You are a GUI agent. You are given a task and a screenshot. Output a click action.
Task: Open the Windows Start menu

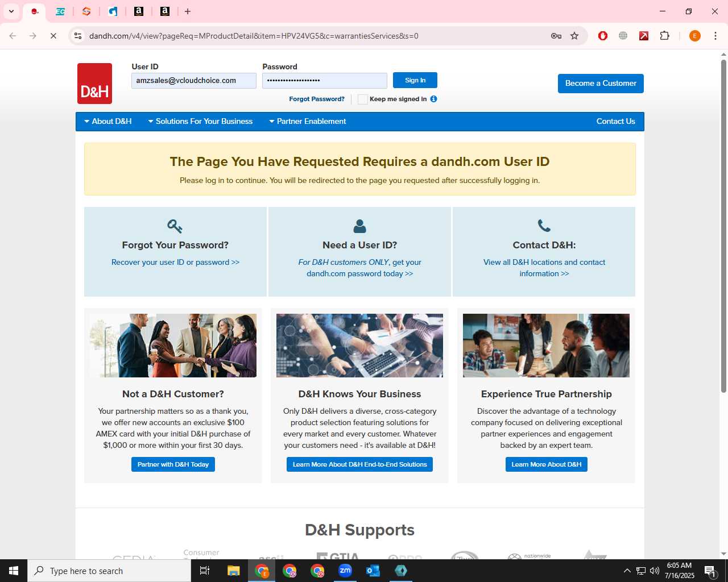tap(14, 571)
